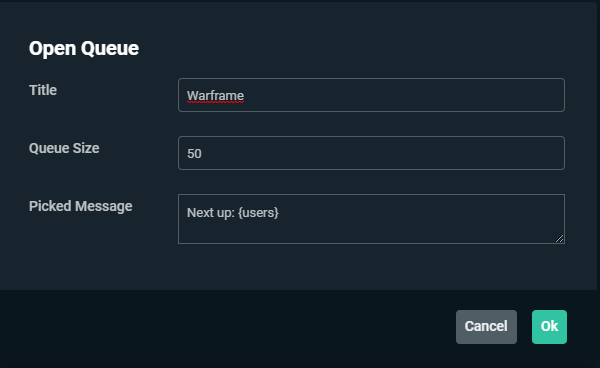Grab the textarea resize handle corner
This screenshot has height=368, width=600.
coord(559,239)
